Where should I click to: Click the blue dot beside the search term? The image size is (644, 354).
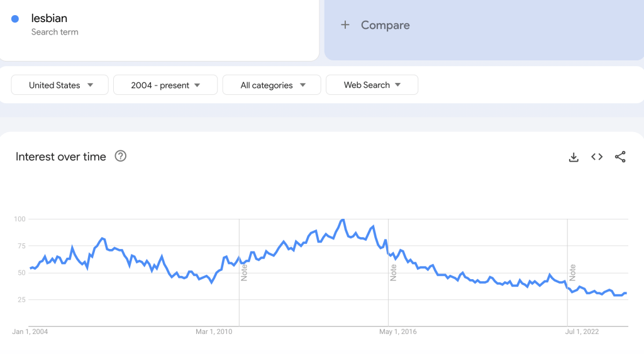coord(15,19)
